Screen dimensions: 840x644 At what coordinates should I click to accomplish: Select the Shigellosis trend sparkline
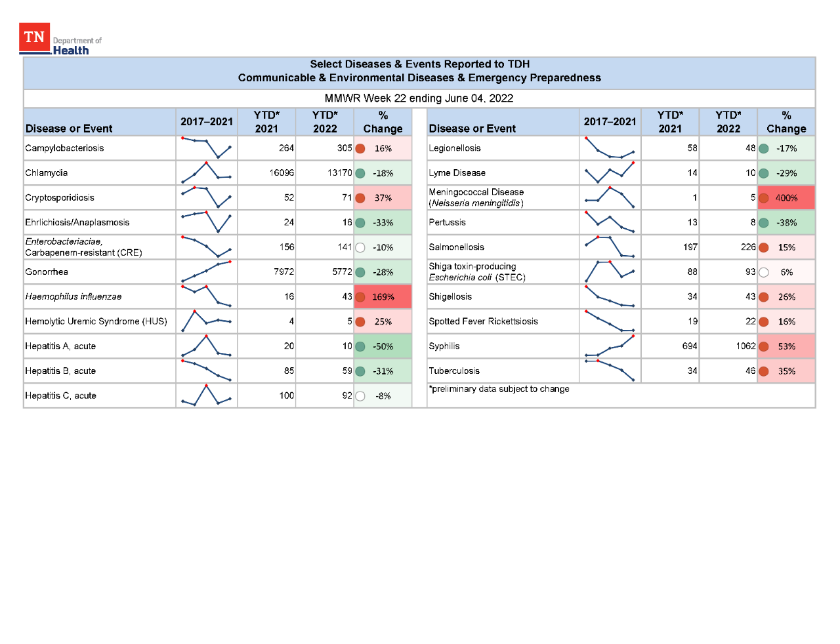tap(610, 296)
